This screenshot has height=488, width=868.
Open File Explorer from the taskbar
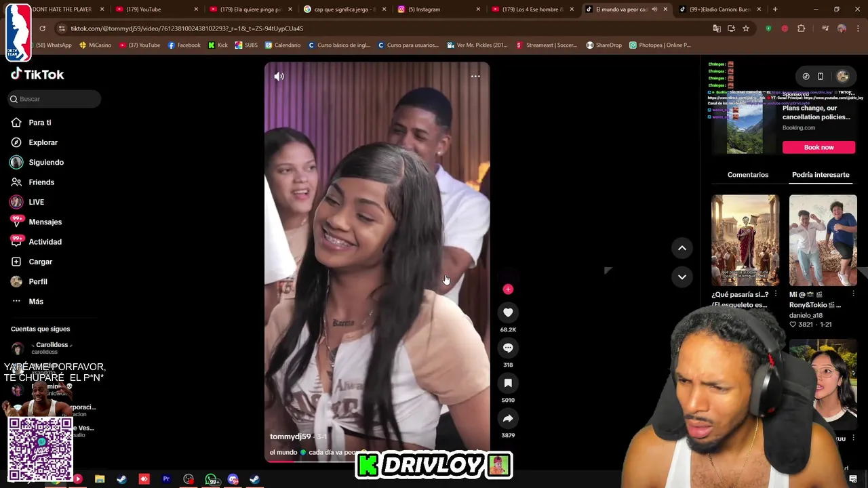click(x=100, y=479)
